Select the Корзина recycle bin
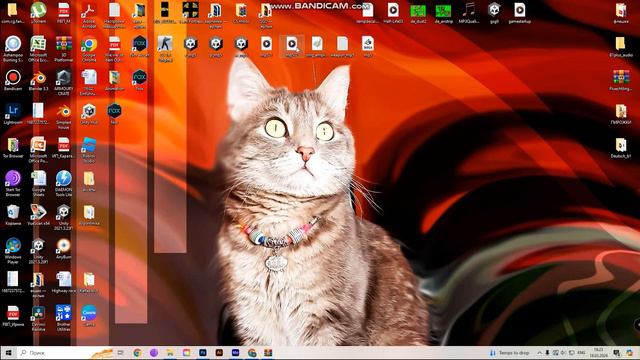This screenshot has width=640, height=360. [x=13, y=215]
